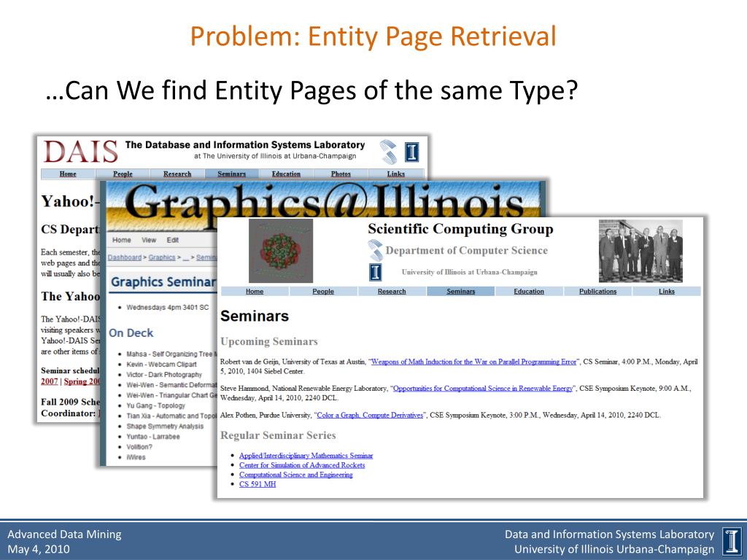The image size is (747, 560).
Task: Open Color a Graph, Compute Derivatives link
Action: click(370, 415)
